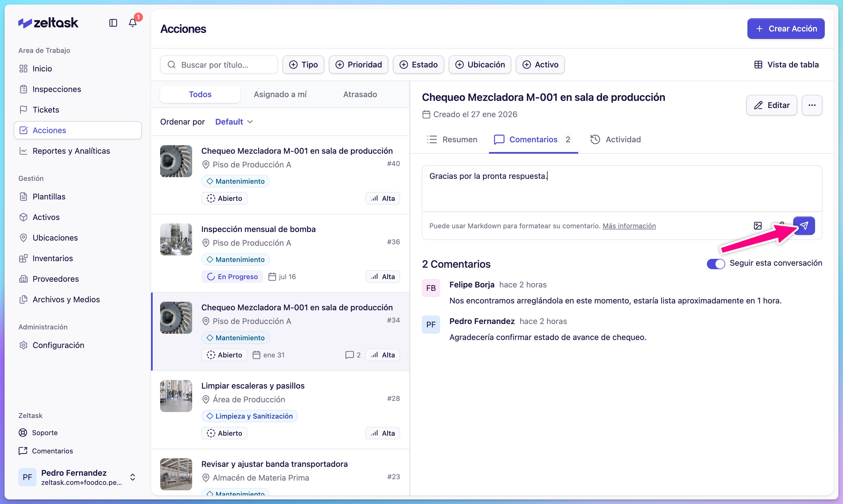Screen dimensions: 843x504
Task: Click the '2 Comentarios' heading
Action: (456, 264)
